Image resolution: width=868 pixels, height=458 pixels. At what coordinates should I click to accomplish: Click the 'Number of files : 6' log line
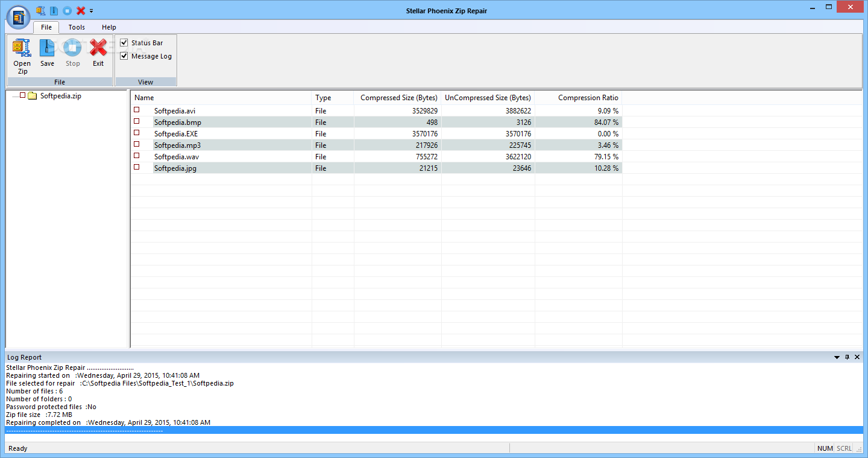pos(34,391)
